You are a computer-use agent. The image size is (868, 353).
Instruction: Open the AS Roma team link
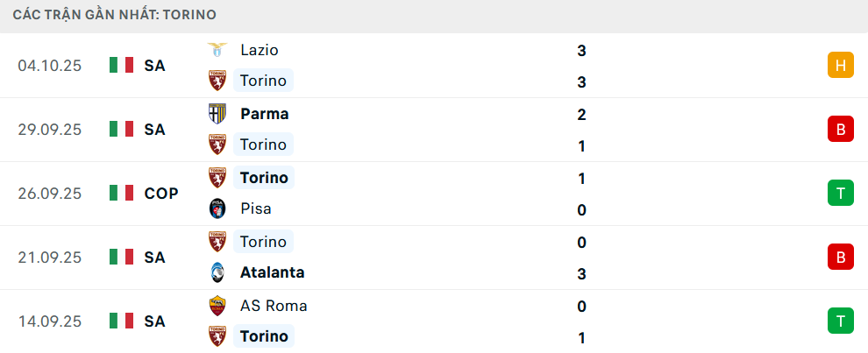(274, 306)
